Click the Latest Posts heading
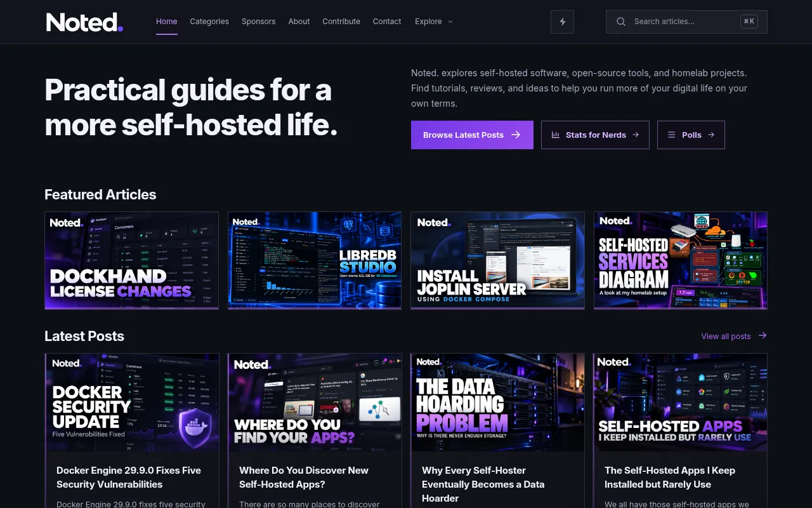 pos(84,336)
